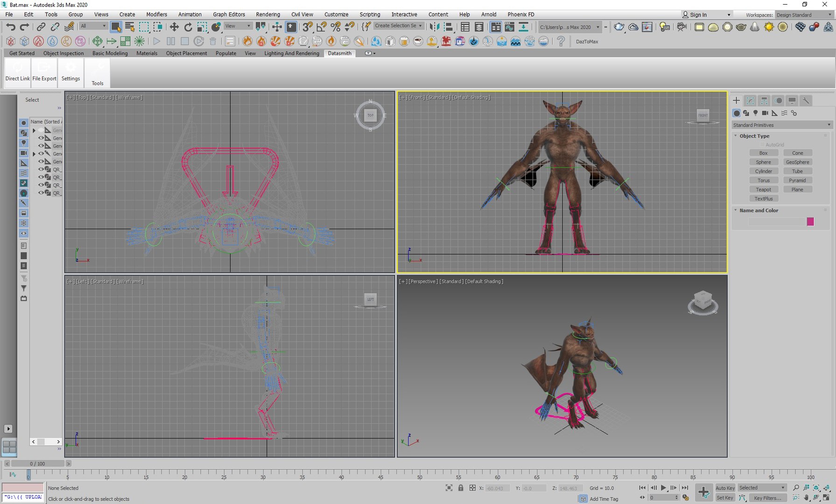Click the Teapot primitive button

click(x=763, y=189)
